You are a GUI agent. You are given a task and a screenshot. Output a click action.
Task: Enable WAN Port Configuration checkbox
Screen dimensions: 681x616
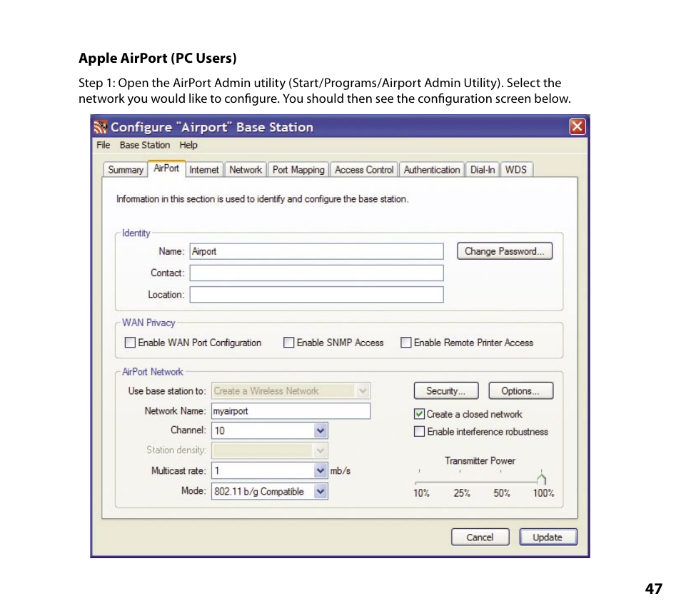(x=130, y=343)
